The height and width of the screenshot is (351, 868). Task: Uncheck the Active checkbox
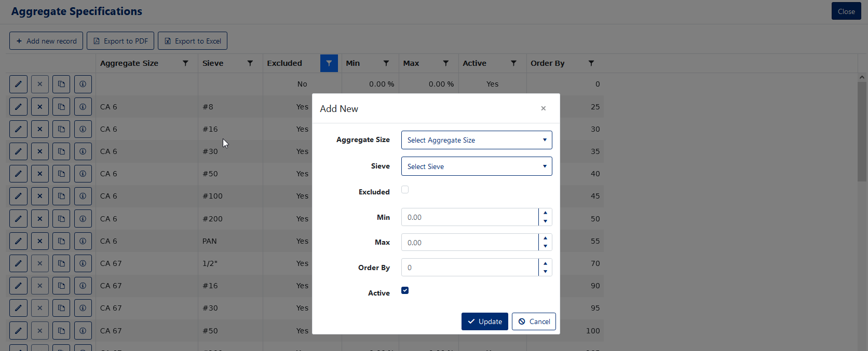click(405, 290)
